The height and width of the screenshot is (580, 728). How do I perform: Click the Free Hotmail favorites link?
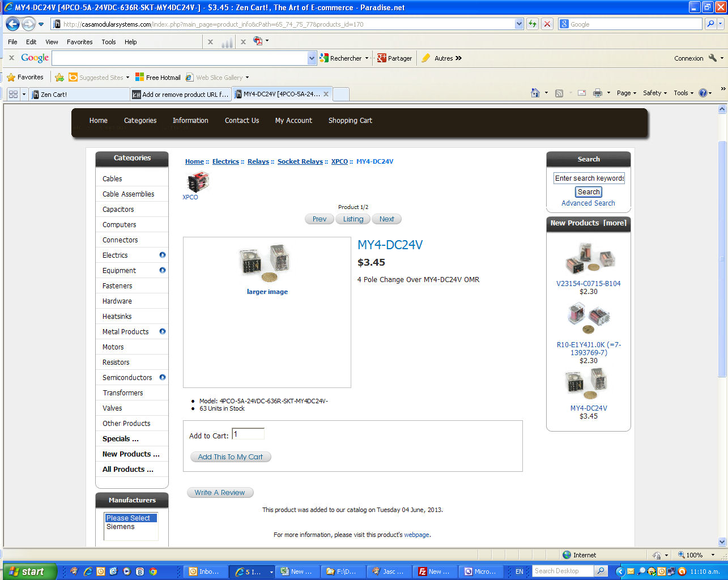click(x=158, y=77)
